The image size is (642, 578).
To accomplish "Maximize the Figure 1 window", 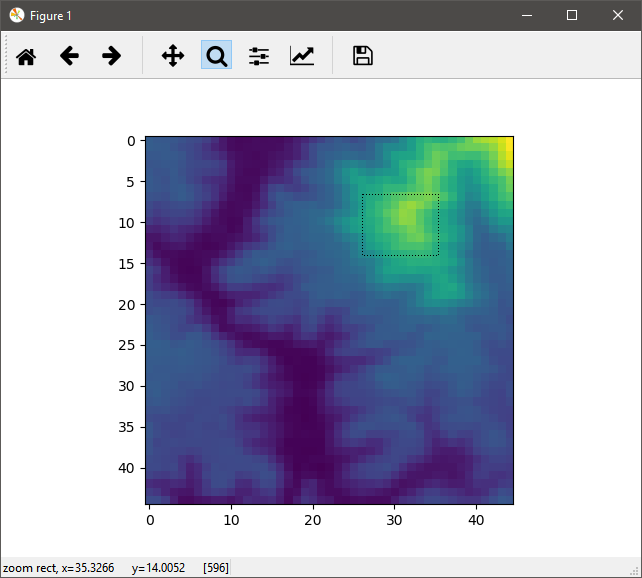I will coord(572,16).
